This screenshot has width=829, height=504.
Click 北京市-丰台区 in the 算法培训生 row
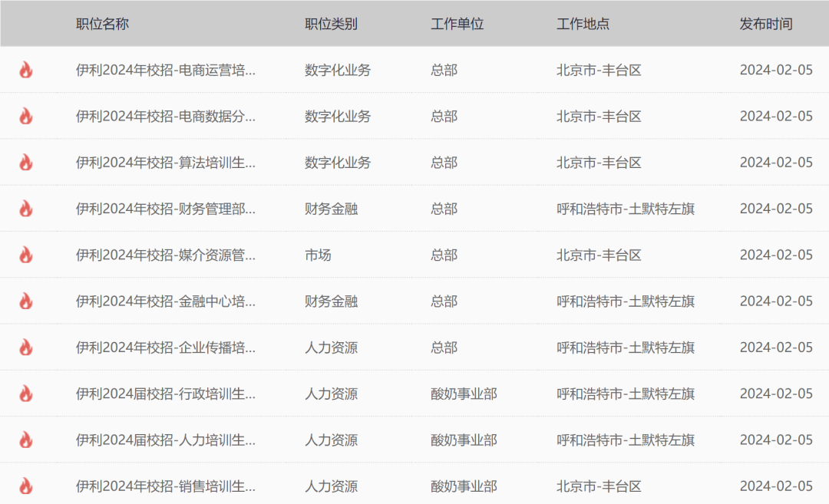599,162
